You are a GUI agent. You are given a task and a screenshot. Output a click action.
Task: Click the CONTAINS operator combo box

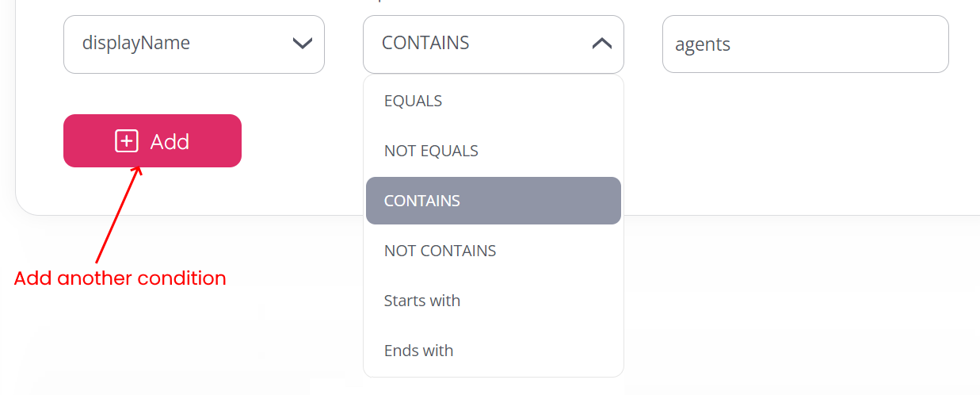(x=493, y=44)
